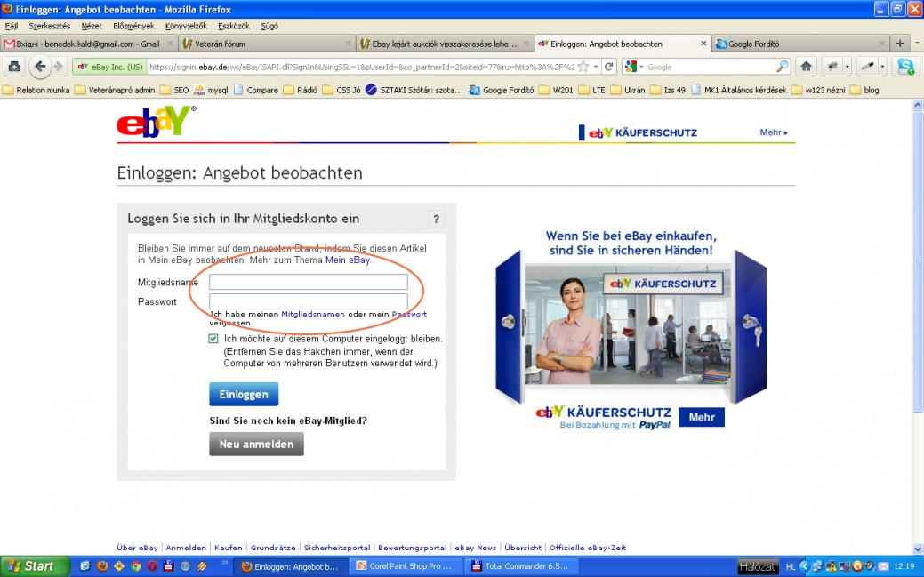Open the Skype toolbar icon

click(905, 67)
